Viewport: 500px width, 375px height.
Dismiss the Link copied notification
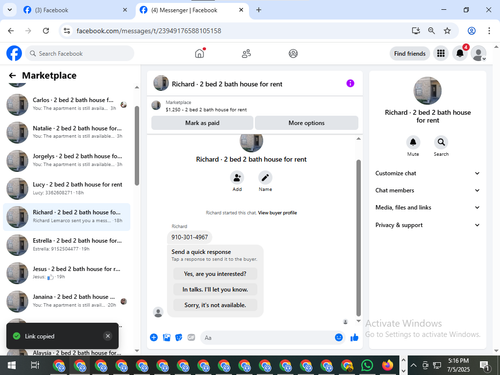pos(108,336)
